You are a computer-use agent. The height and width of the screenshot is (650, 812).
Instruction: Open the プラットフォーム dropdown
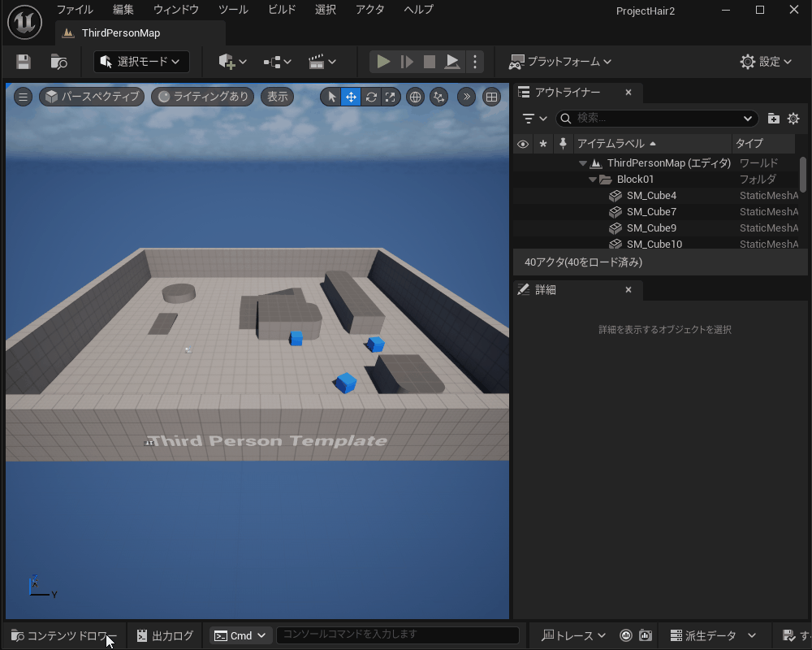tap(560, 62)
